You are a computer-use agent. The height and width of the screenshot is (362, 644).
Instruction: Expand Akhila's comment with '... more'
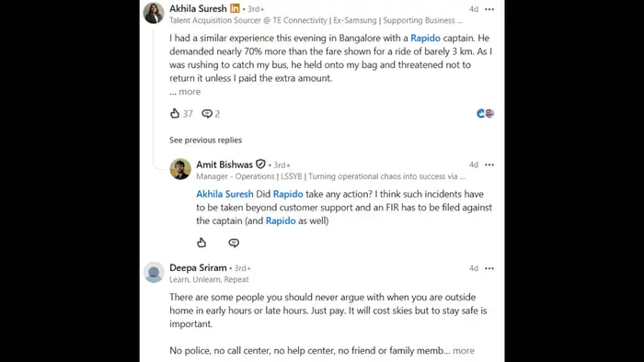185,92
